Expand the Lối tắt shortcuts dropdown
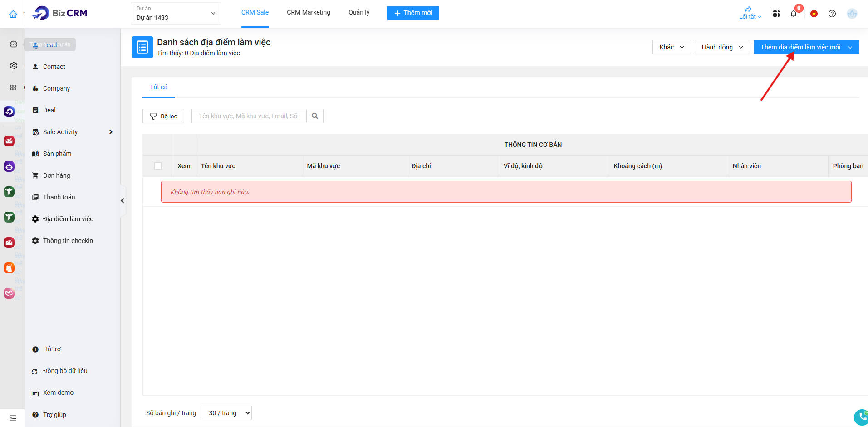This screenshot has width=868, height=427. (x=750, y=14)
